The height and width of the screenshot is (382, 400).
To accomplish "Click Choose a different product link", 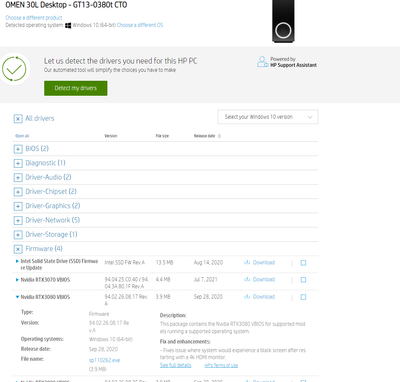I will [x=34, y=18].
